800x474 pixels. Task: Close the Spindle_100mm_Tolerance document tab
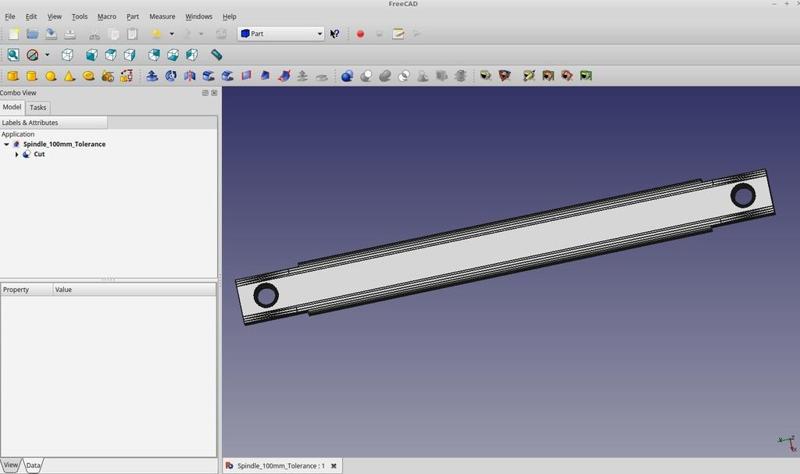click(x=334, y=466)
